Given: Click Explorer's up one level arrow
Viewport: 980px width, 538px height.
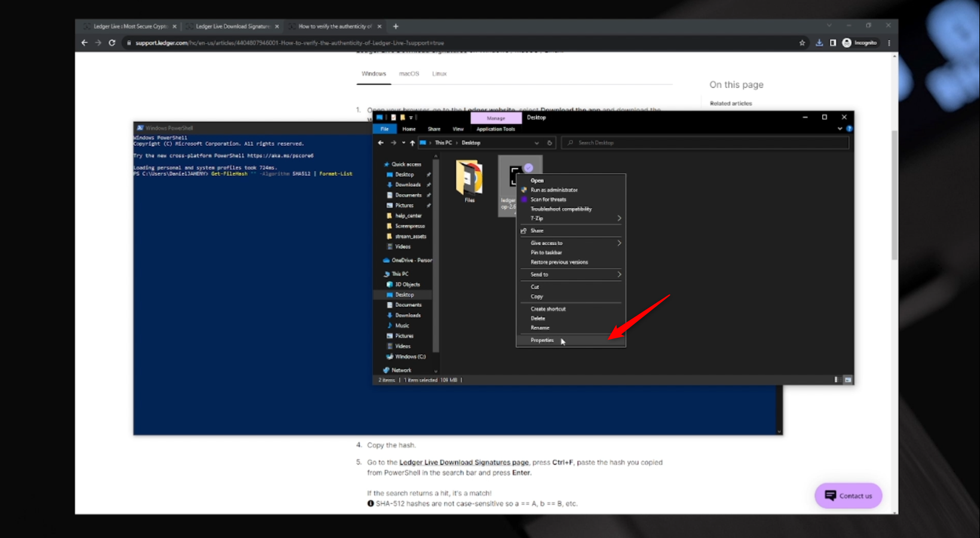Looking at the screenshot, I should click(x=412, y=143).
